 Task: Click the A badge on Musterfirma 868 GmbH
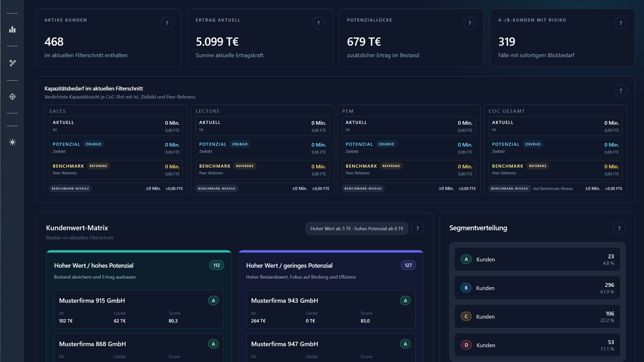pos(213,344)
